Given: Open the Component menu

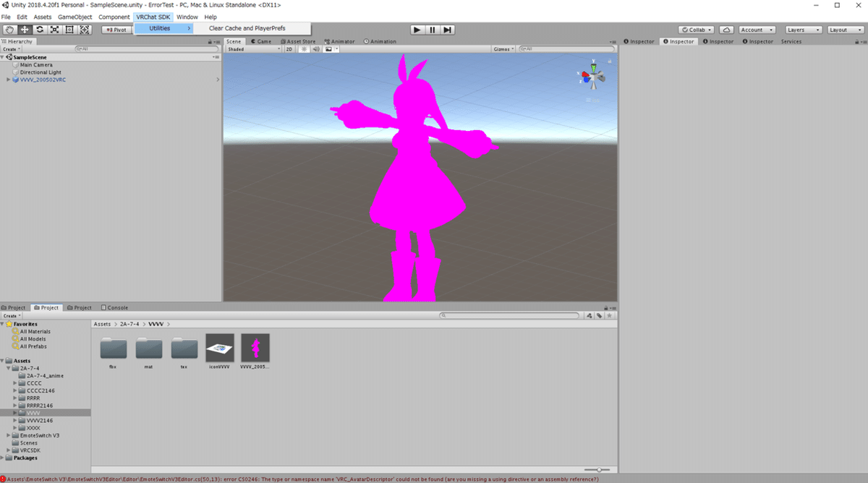Looking at the screenshot, I should [114, 17].
